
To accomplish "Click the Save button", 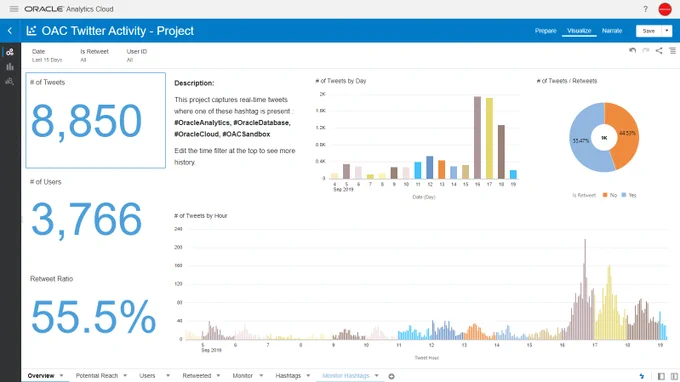I will pyautogui.click(x=648, y=31).
